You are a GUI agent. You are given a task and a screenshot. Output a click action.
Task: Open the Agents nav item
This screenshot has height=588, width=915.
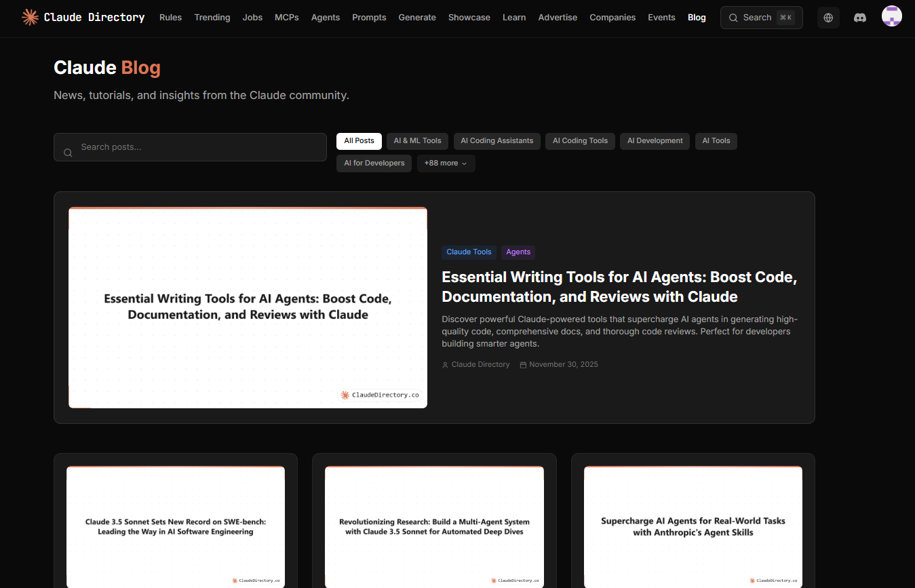point(326,18)
